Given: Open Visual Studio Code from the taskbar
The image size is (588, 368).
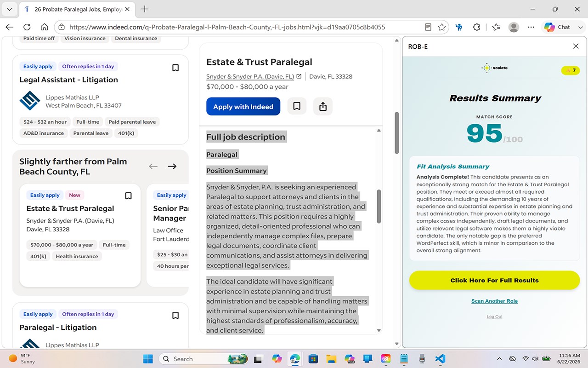Looking at the screenshot, I should [440, 359].
